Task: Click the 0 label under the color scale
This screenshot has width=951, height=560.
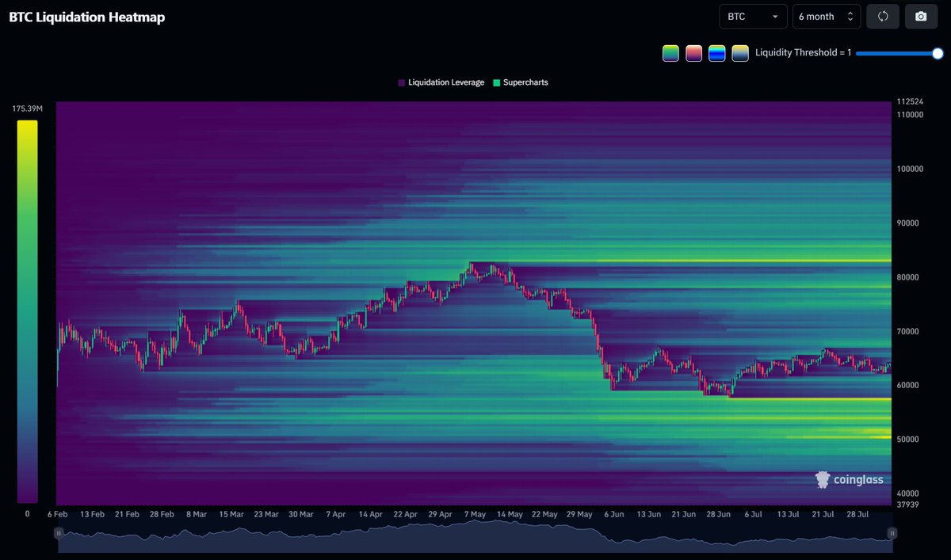Action: [27, 514]
